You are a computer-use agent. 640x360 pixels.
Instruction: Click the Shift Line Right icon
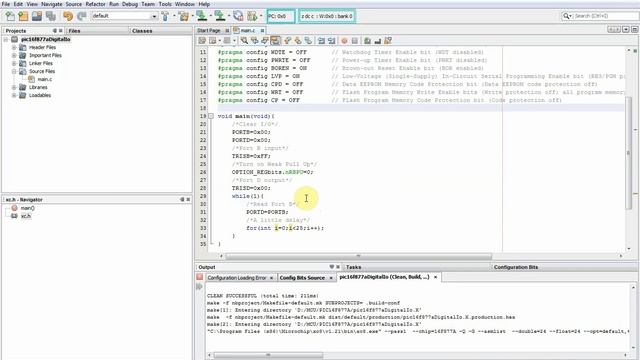click(331, 40)
